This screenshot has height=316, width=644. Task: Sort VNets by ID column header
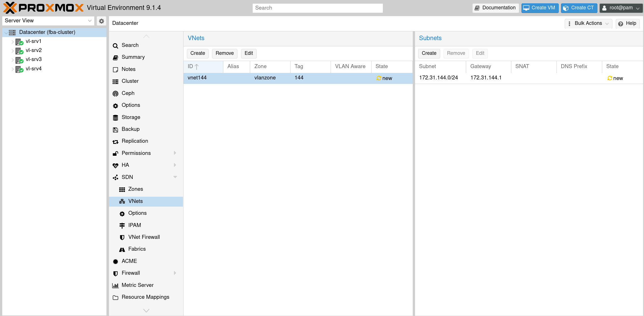203,67
